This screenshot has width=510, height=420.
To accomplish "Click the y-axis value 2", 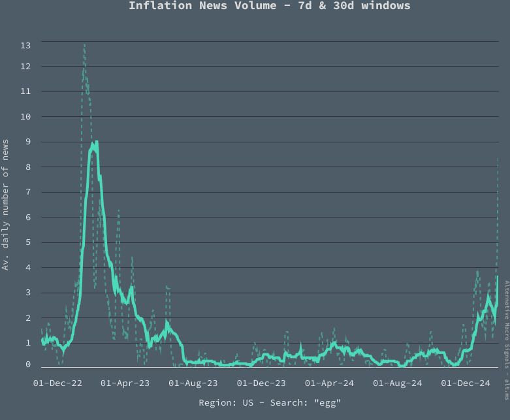I will point(28,318).
